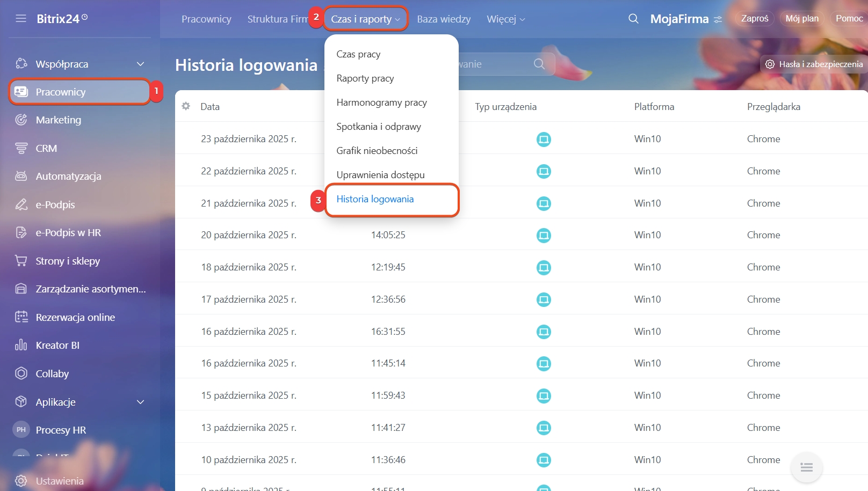Open Marketing from the sidebar icon

point(21,120)
